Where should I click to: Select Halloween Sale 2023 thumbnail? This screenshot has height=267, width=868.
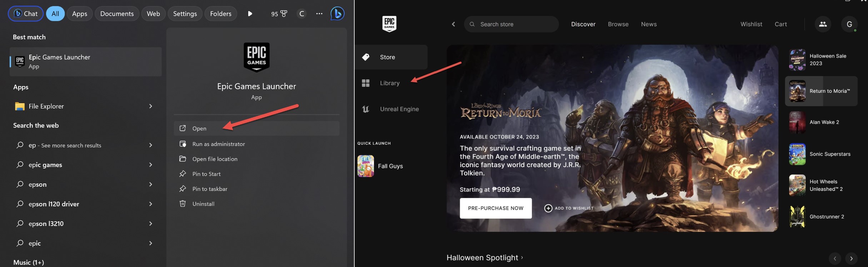coord(797,60)
